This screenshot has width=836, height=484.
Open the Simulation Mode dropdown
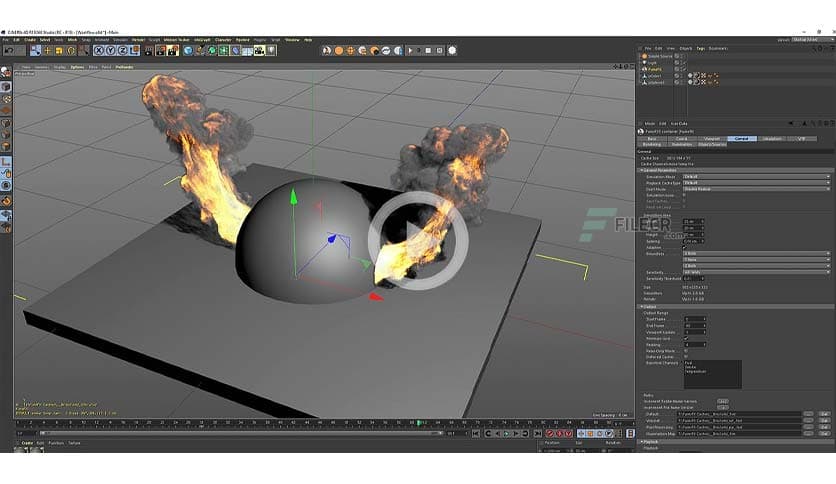tap(757, 176)
